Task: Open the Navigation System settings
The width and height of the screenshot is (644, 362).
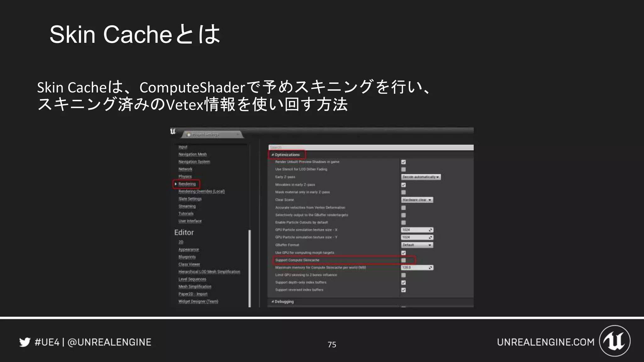Action: [194, 162]
